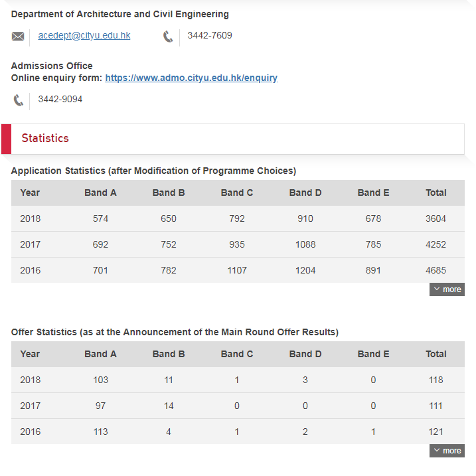Click Band E header in Offer Statistics table
Viewport: 476px width, 476px height.
(x=373, y=354)
